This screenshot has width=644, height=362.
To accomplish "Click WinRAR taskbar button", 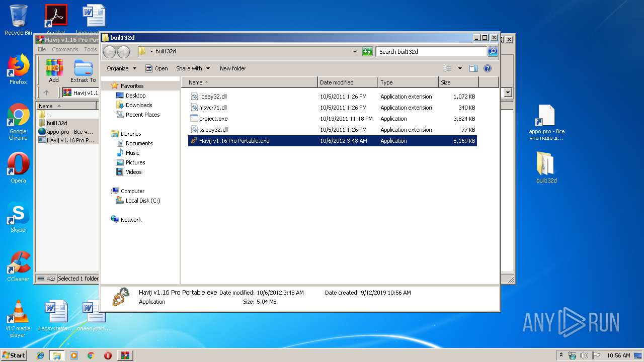I will pyautogui.click(x=125, y=355).
